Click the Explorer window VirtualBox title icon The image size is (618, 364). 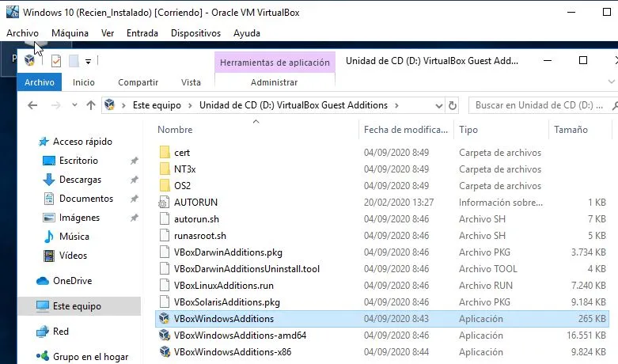click(x=29, y=60)
